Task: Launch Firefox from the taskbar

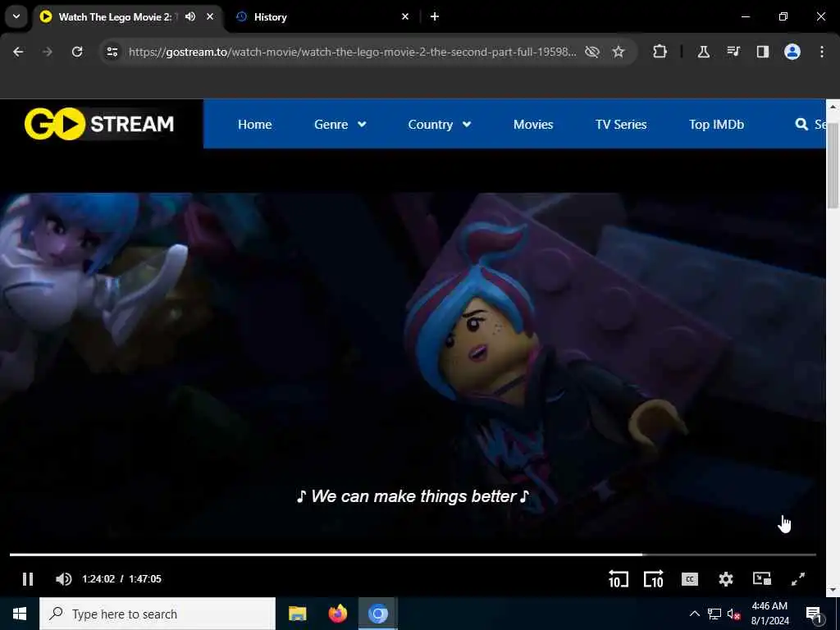Action: tap(337, 614)
